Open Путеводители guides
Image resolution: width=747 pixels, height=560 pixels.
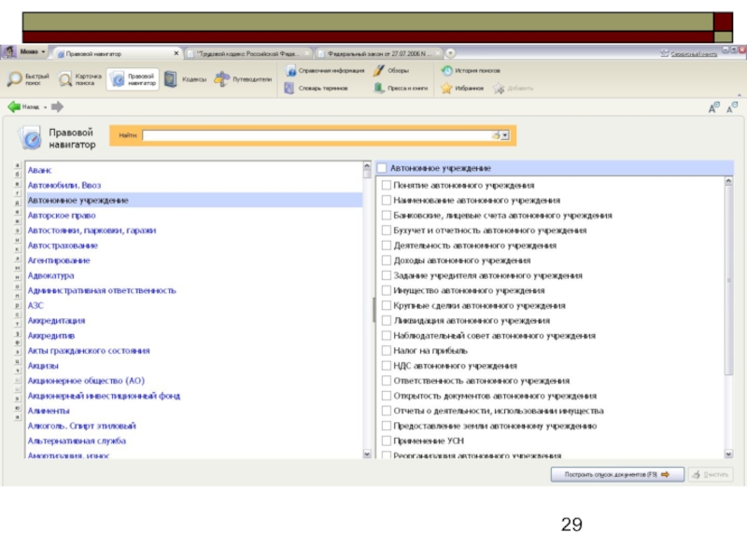point(243,79)
